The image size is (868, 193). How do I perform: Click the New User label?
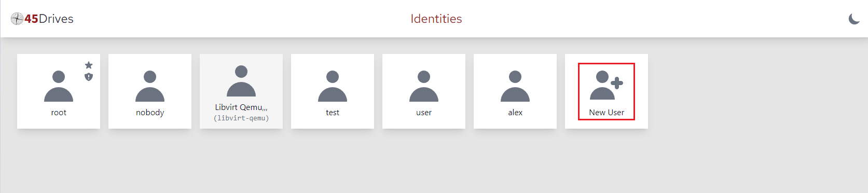coord(607,112)
